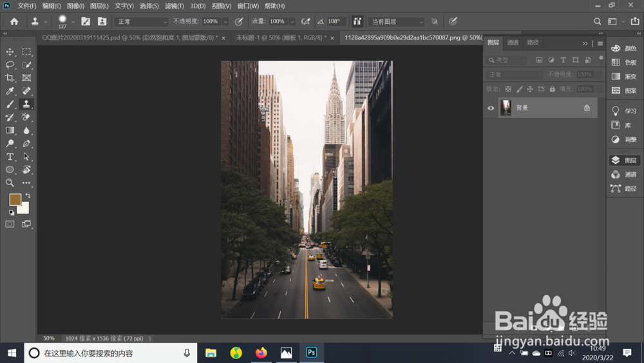
Task: Toggle pressure for opacity button
Action: [x=239, y=21]
